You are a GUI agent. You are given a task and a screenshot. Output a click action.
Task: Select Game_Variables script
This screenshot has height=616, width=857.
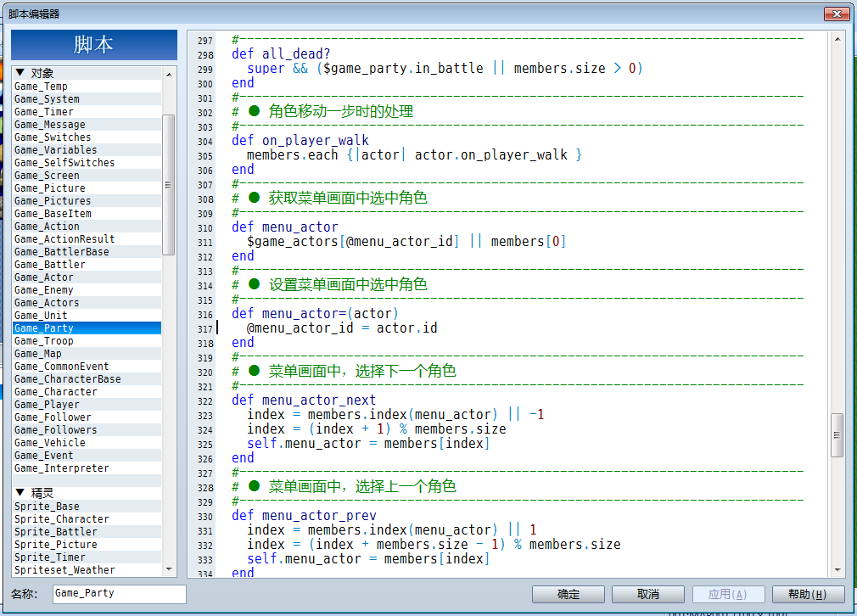click(x=87, y=150)
